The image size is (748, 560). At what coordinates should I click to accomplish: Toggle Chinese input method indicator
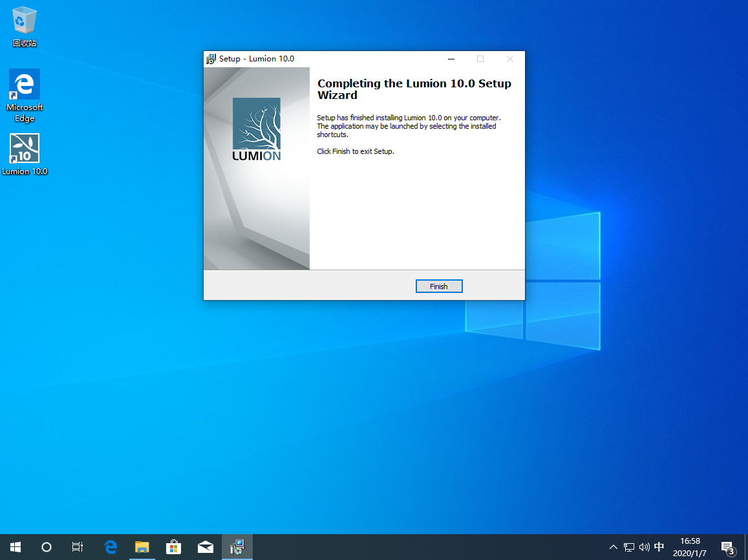click(659, 547)
